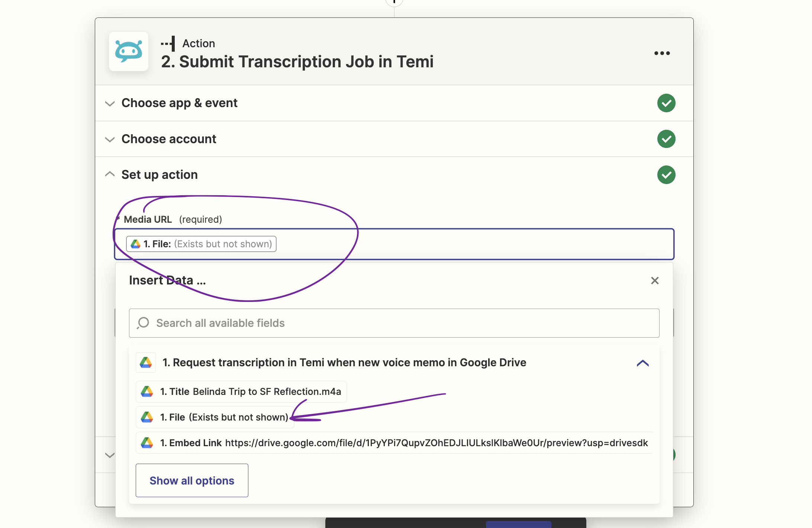Click the green check for Set up action
Image resolution: width=812 pixels, height=528 pixels.
666,175
